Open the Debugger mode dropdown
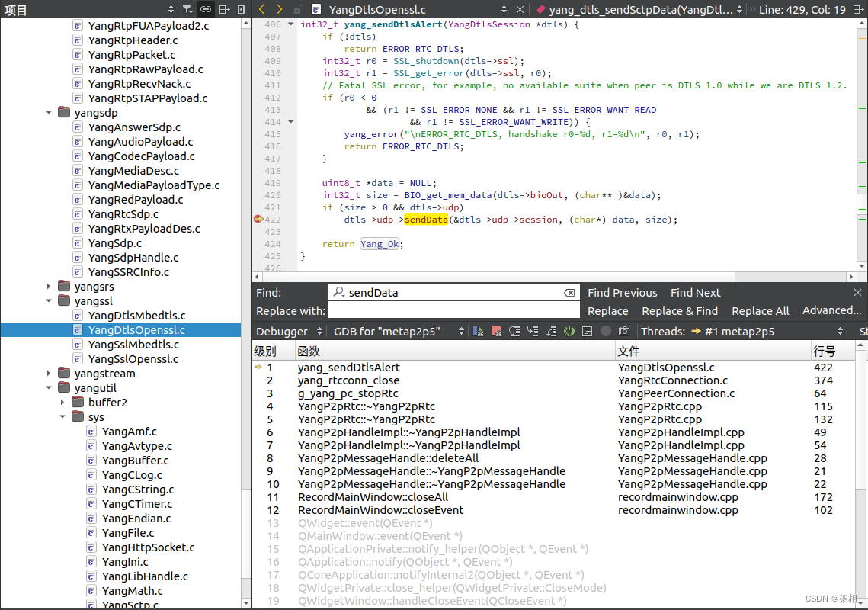The height and width of the screenshot is (610, 868). coord(290,331)
